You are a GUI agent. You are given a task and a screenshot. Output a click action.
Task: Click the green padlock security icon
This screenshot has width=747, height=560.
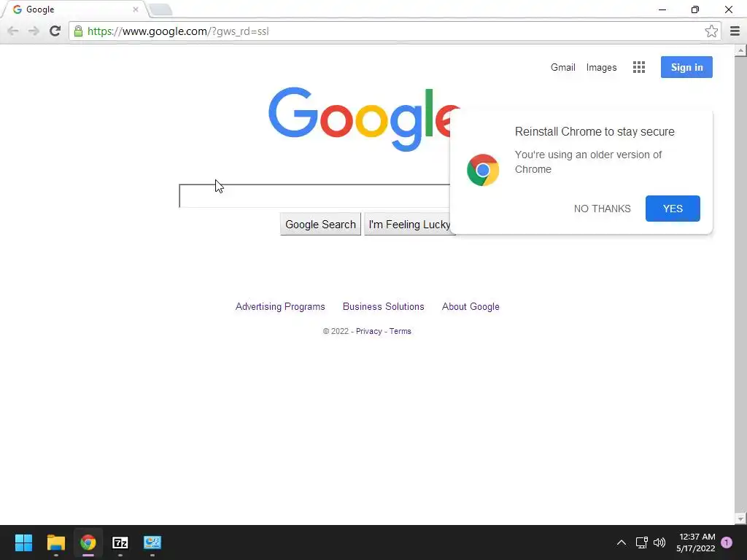78,31
